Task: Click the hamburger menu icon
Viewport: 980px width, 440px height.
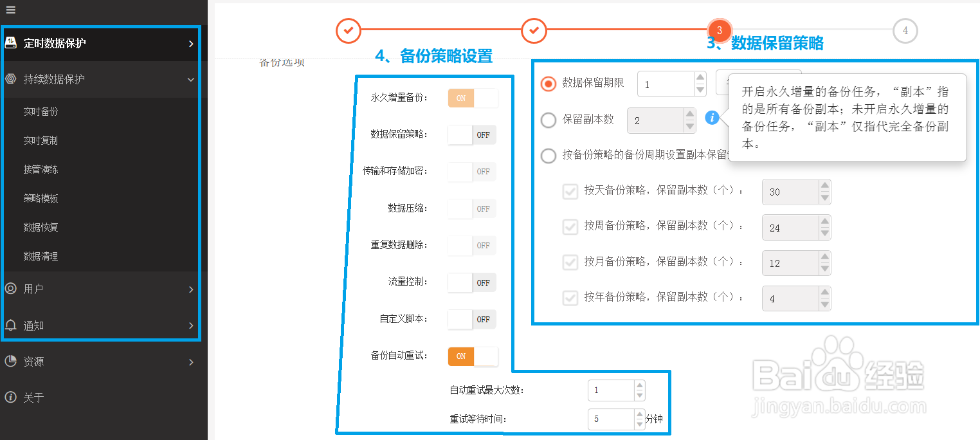Action: pos(10,10)
